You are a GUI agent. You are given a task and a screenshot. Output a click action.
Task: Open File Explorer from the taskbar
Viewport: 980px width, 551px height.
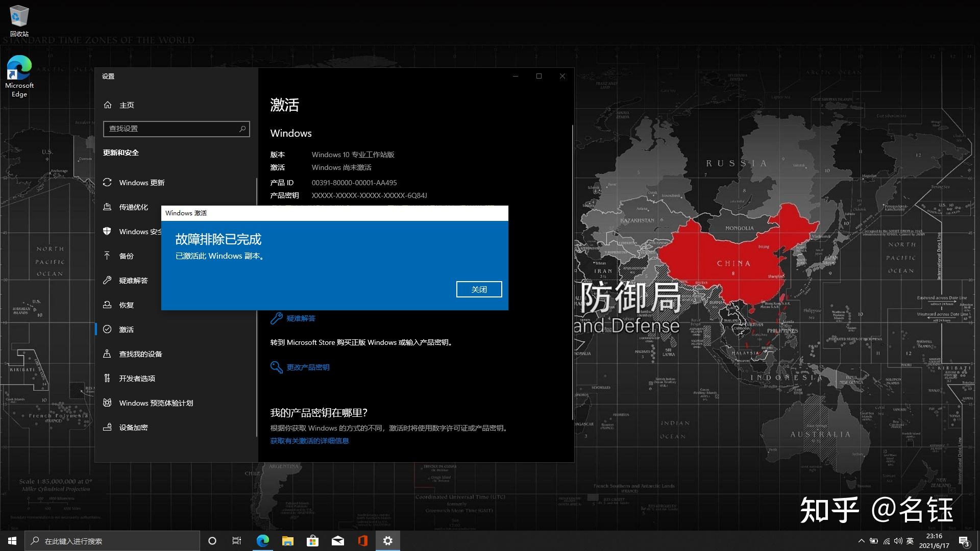coord(288,541)
